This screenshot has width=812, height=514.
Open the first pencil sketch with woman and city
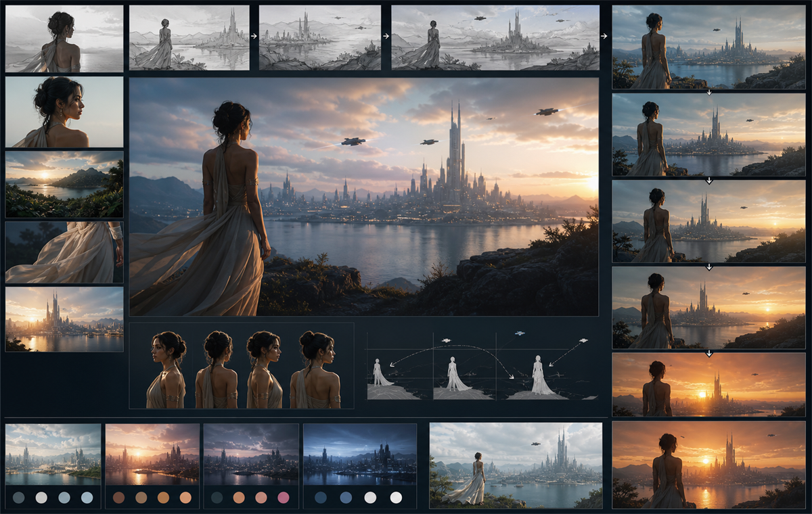189,38
